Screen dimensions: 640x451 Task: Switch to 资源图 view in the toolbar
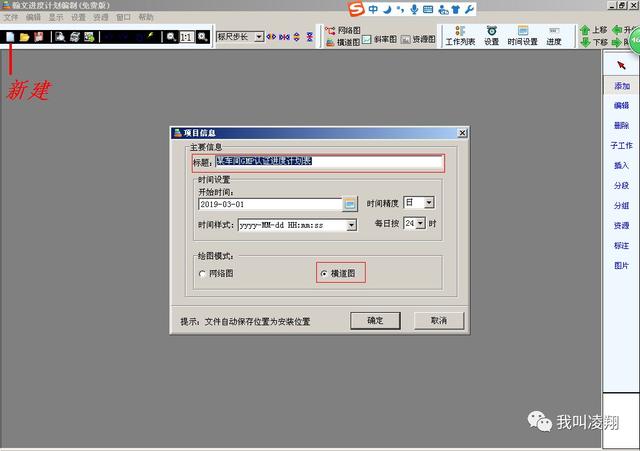pyautogui.click(x=418, y=40)
